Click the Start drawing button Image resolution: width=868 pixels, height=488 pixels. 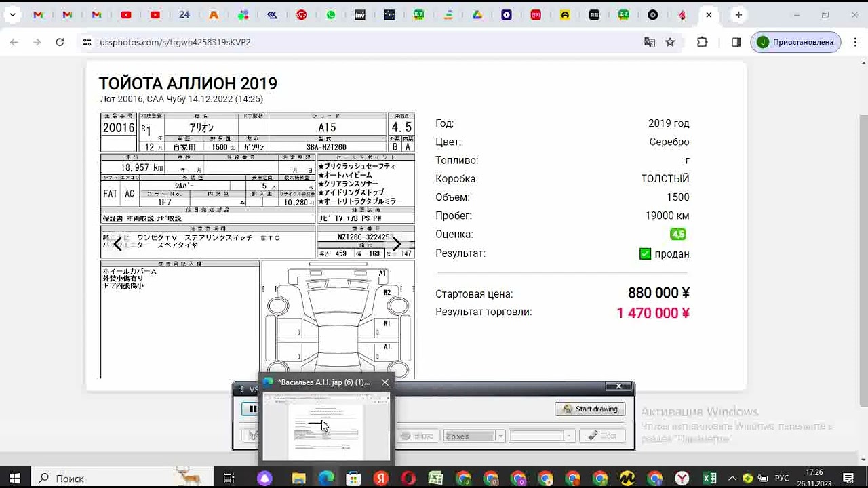coord(590,409)
